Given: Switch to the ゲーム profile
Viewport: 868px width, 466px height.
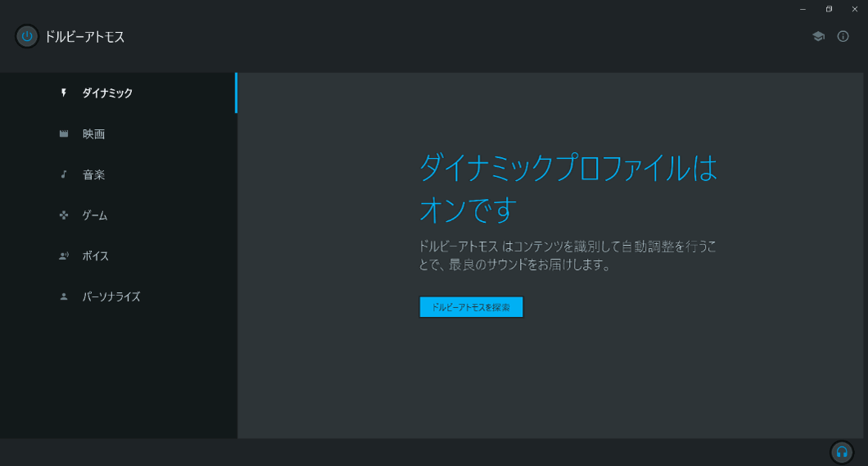Looking at the screenshot, I should coord(119,215).
